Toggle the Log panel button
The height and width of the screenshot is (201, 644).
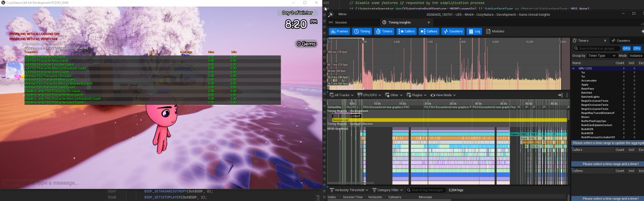click(x=474, y=32)
